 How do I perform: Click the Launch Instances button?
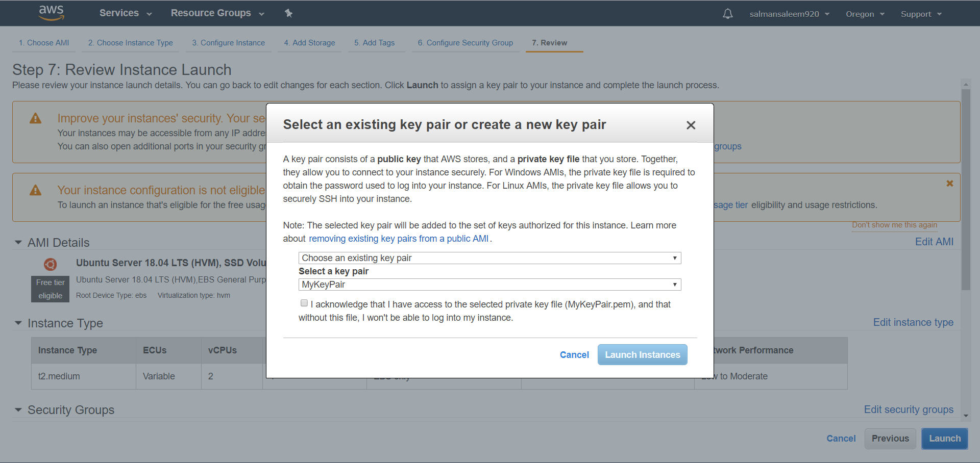(642, 355)
